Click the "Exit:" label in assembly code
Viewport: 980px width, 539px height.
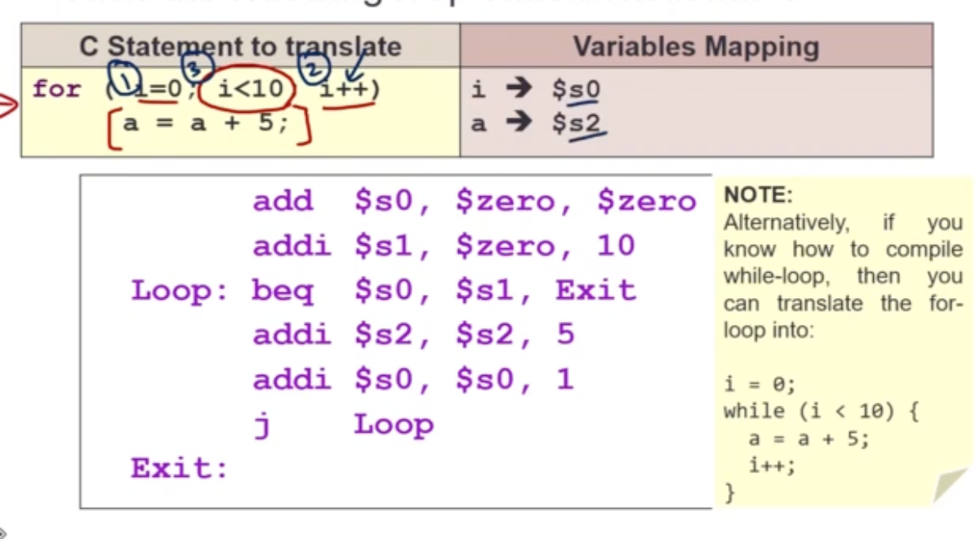(180, 469)
